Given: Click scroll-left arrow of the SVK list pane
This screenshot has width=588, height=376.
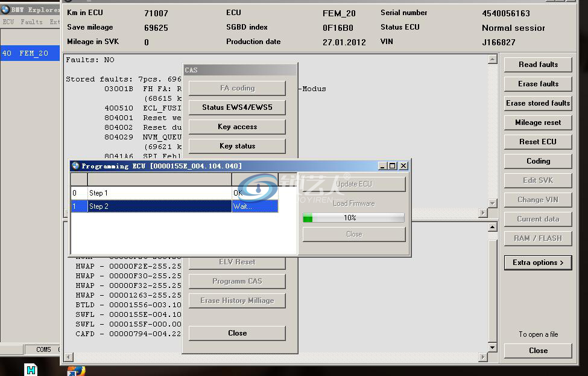Looking at the screenshot, I should (x=69, y=357).
